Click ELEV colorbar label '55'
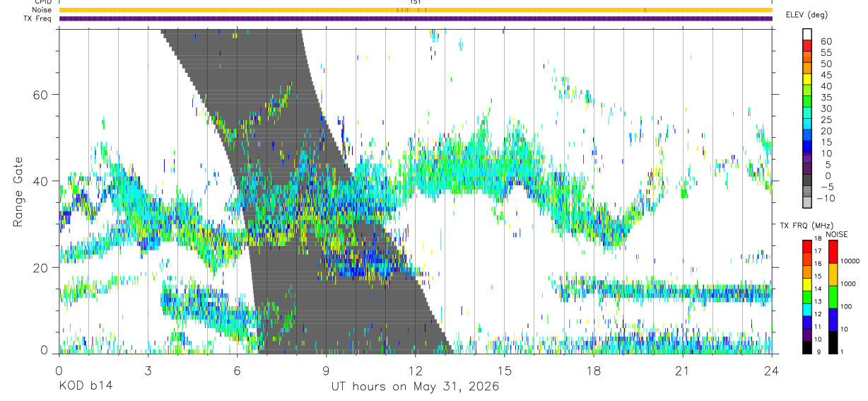Image resolution: width=868 pixels, height=401 pixels. 826,52
